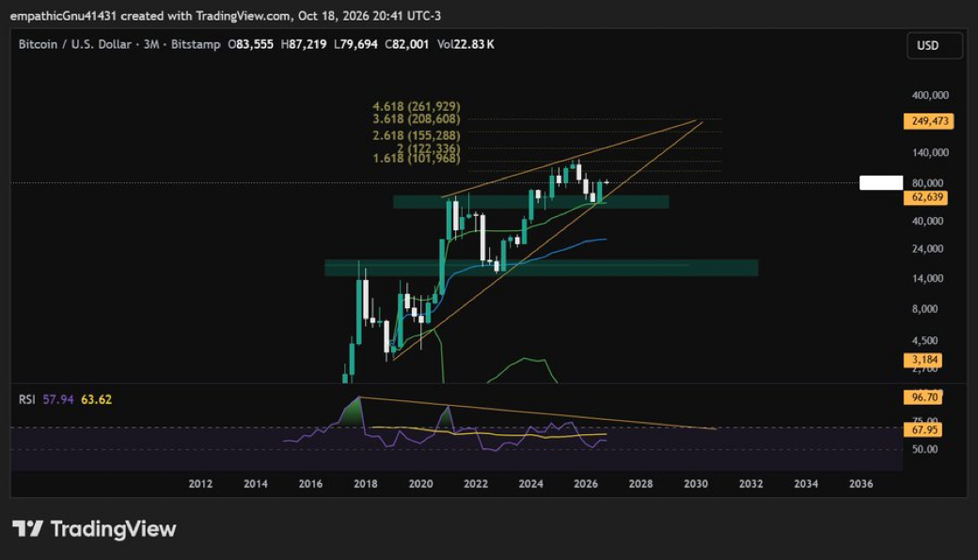Click the open value O83,555
Screen dimensions: 978x560
(250, 44)
